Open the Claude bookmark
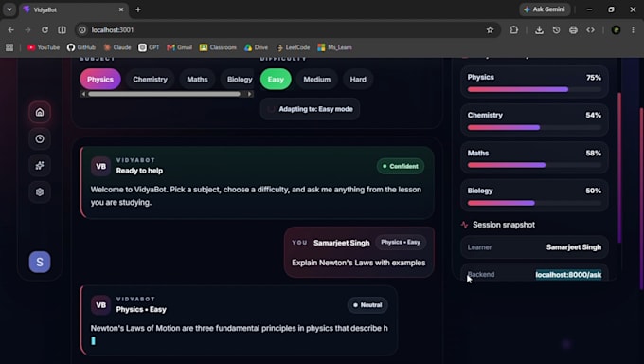Viewport: 644px width, 364px height. [x=117, y=47]
